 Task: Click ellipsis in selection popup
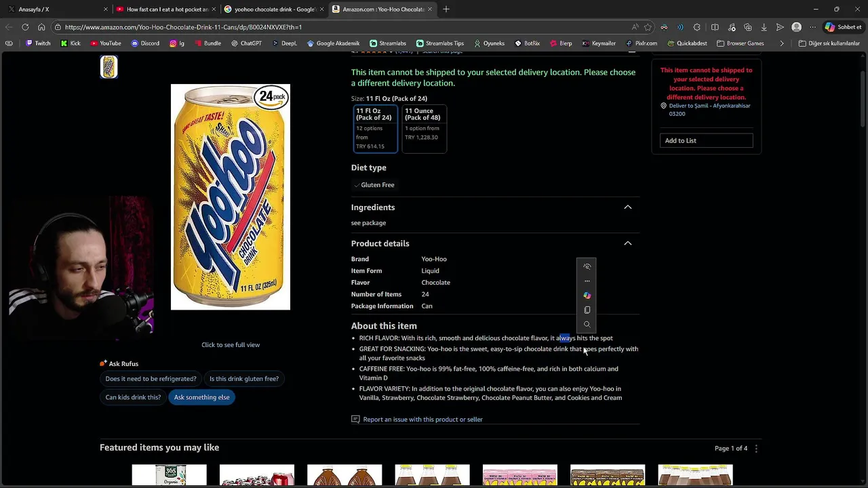pos(587,281)
